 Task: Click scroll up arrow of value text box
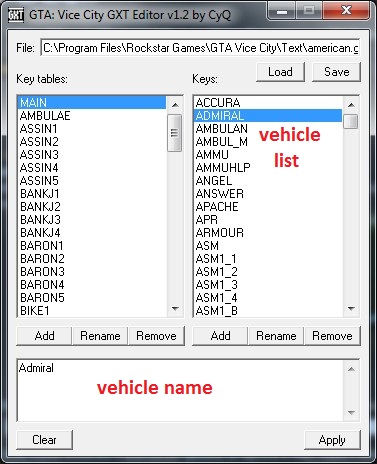[x=351, y=369]
